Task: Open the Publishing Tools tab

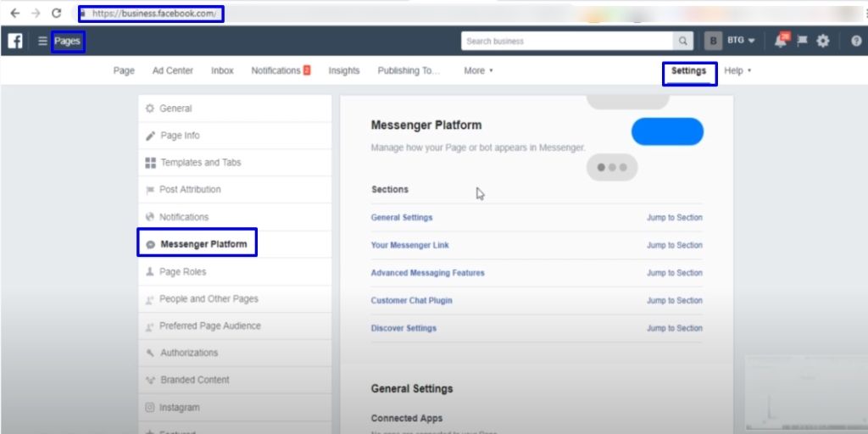Action: 409,71
